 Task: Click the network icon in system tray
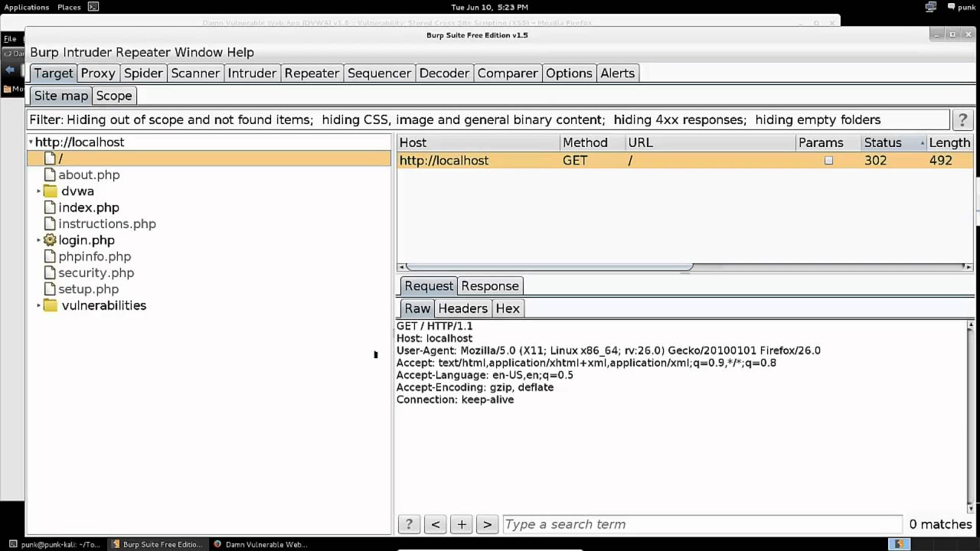point(931,7)
